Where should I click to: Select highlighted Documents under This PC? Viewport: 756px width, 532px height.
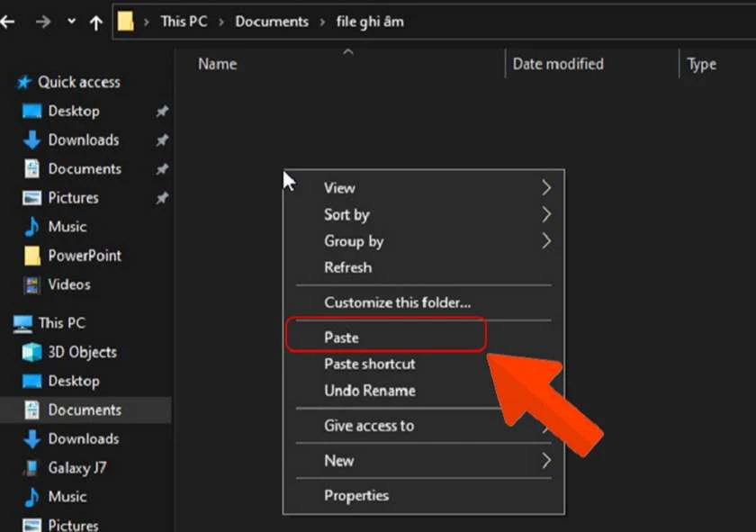(85, 410)
